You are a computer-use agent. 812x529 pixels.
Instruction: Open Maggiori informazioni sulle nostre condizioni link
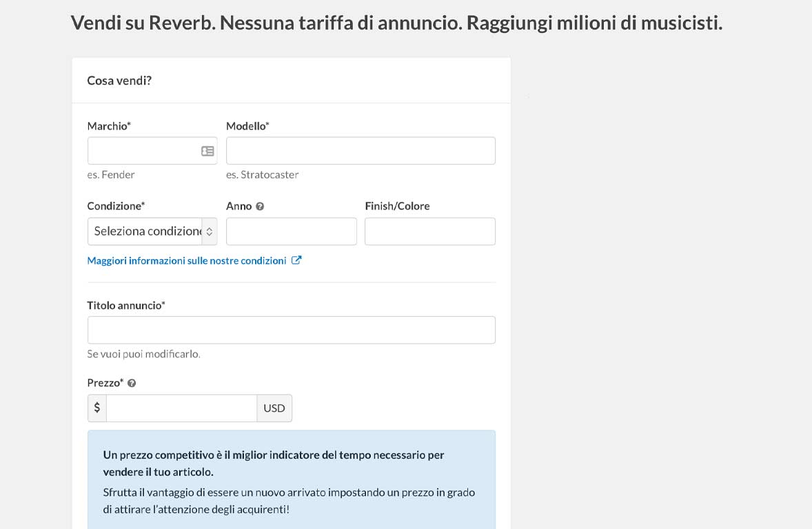[x=187, y=260]
